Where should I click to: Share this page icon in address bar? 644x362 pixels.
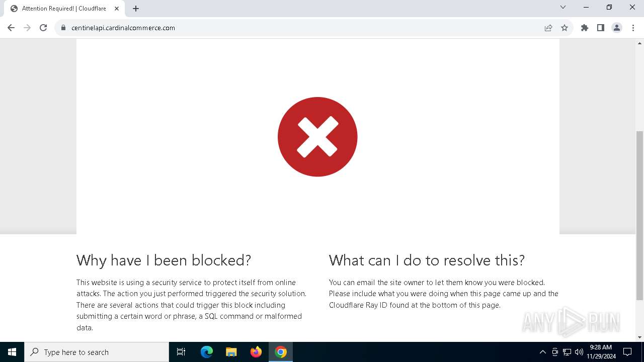click(x=548, y=28)
